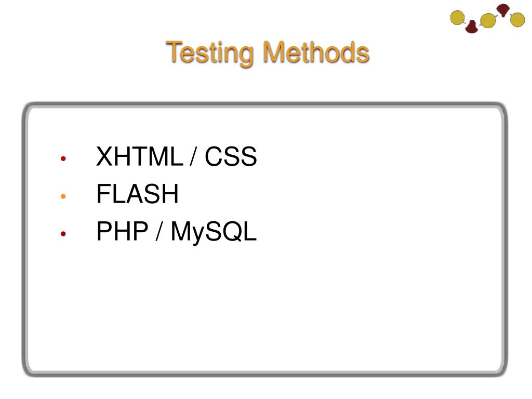This screenshot has width=532, height=399.
Task: Click the word MySQL in third bullet
Action: [x=214, y=232]
